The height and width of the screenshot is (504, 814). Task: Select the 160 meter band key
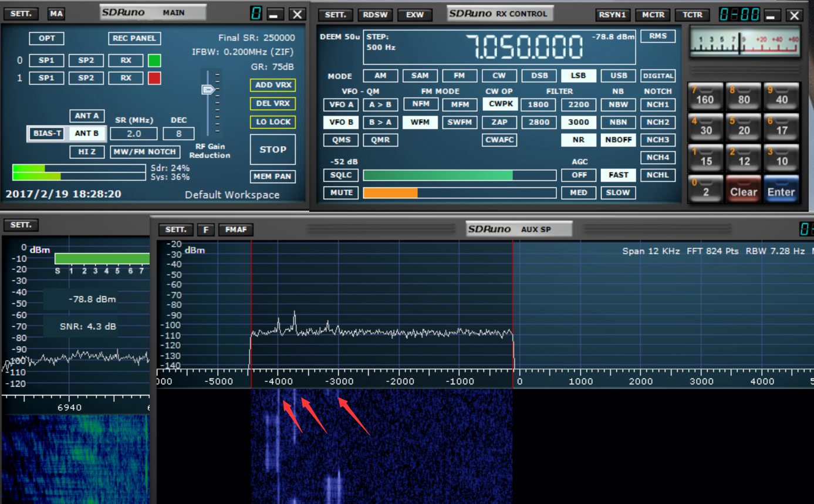(705, 96)
